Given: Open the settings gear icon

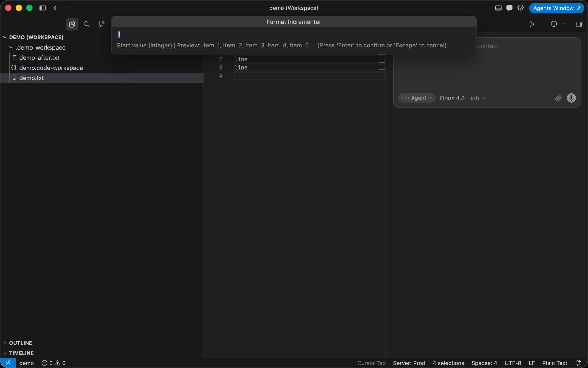Looking at the screenshot, I should point(520,8).
